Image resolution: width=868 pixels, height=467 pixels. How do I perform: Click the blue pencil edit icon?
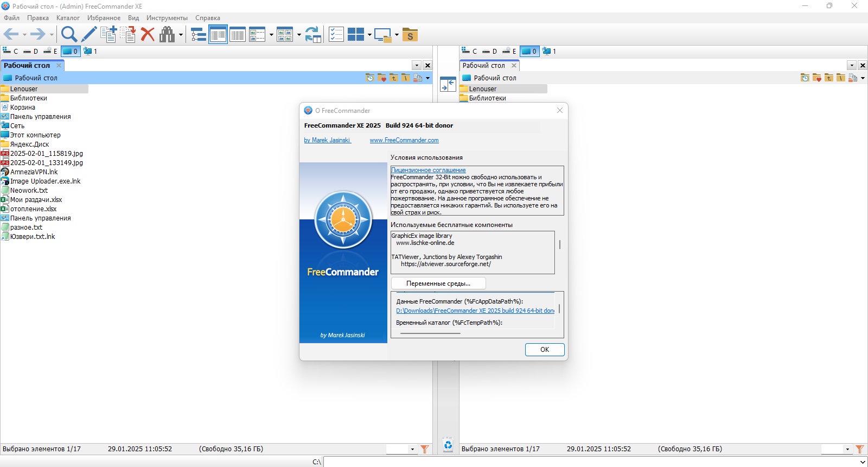click(89, 35)
